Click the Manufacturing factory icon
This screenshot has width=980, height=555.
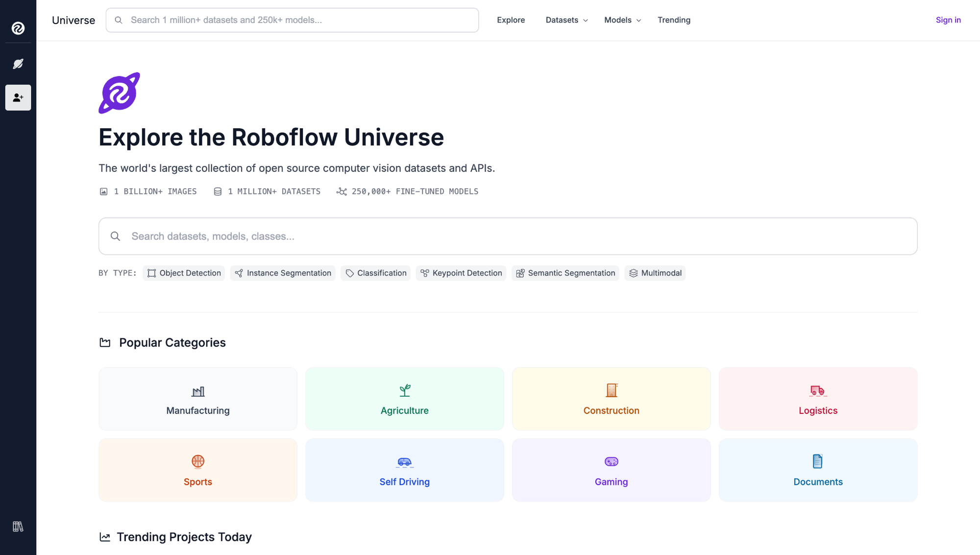click(198, 391)
